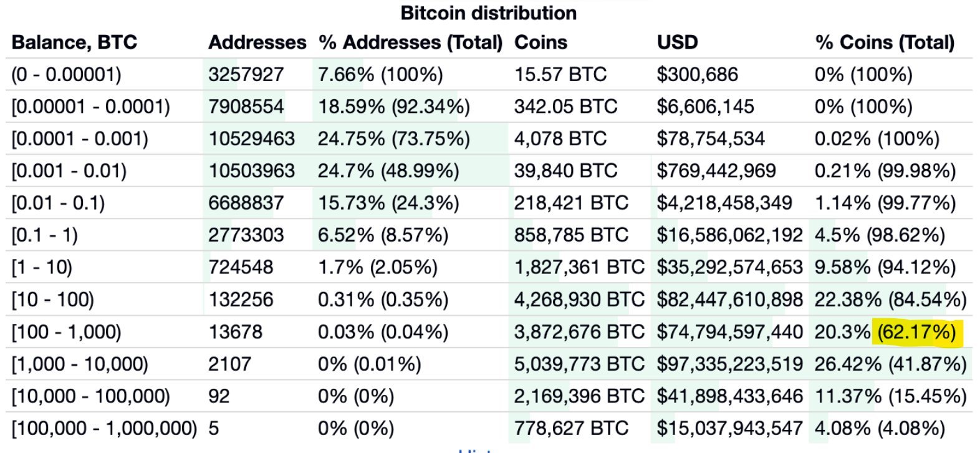Click the "USD" column header
980x453 pixels.
click(677, 42)
